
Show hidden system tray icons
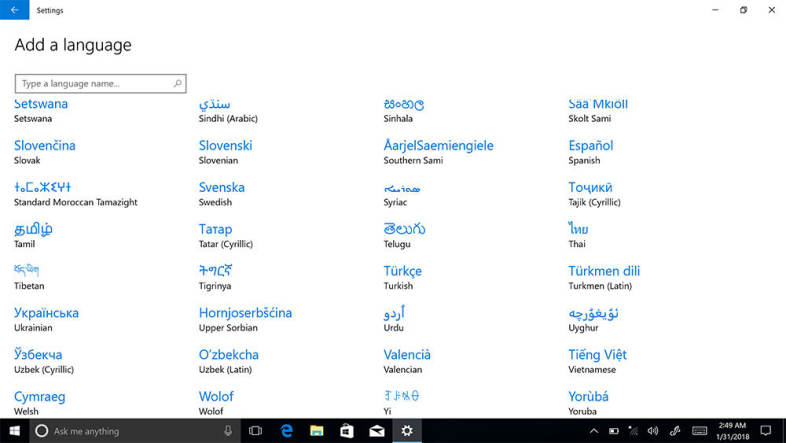593,431
